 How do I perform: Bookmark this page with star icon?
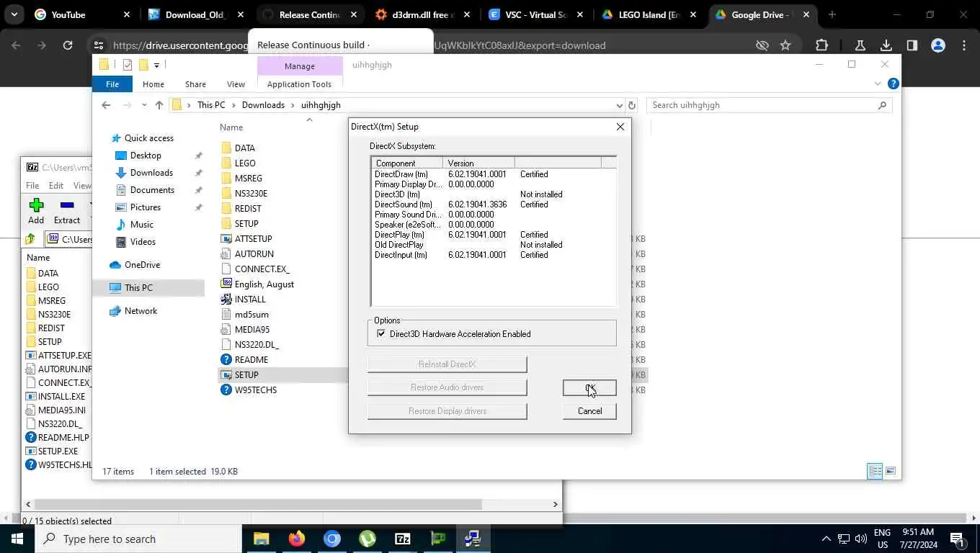coord(785,45)
